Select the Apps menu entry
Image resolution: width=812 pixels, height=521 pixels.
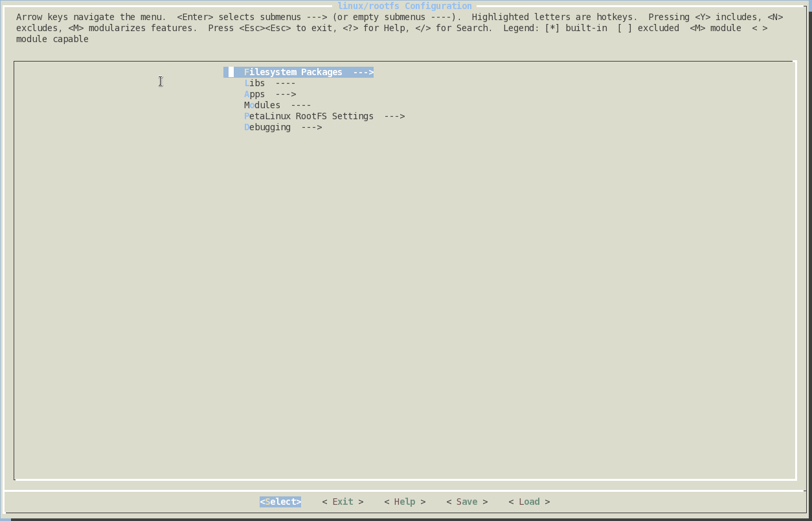[x=254, y=95]
